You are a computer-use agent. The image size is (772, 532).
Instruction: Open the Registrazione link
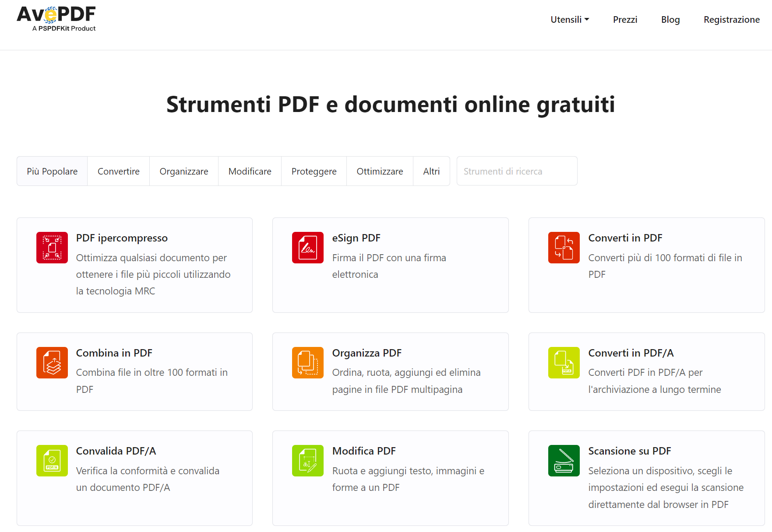click(731, 19)
